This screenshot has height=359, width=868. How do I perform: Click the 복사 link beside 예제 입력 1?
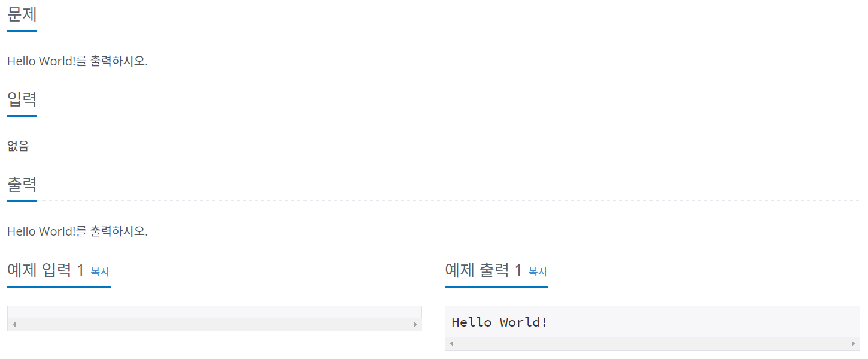(x=100, y=271)
